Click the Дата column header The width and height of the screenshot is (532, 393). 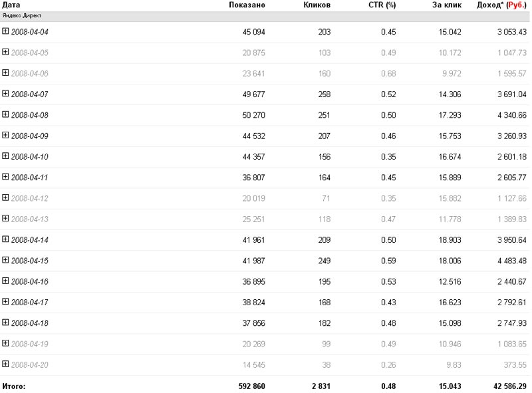pos(11,5)
